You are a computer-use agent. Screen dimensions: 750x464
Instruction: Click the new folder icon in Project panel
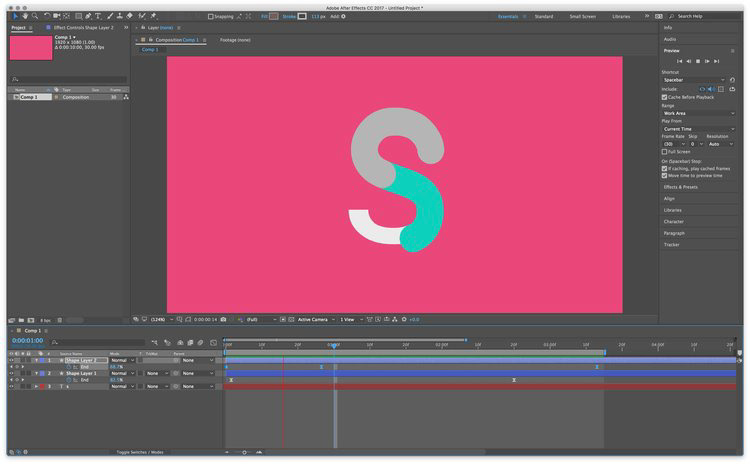[x=21, y=320]
